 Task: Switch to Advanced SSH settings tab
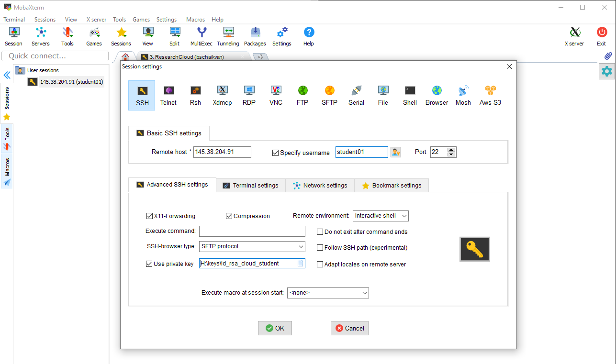pos(172,185)
